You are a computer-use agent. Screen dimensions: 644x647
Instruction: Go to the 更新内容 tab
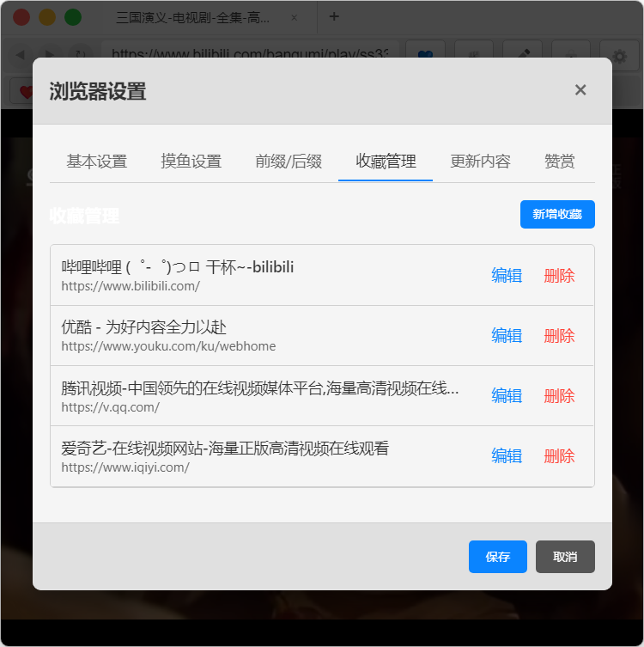(480, 162)
